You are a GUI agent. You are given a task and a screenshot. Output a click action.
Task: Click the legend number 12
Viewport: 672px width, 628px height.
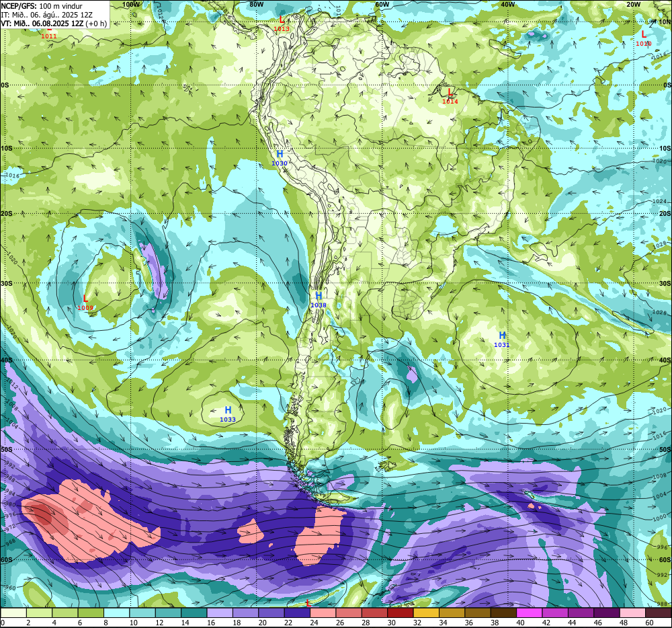159,623
